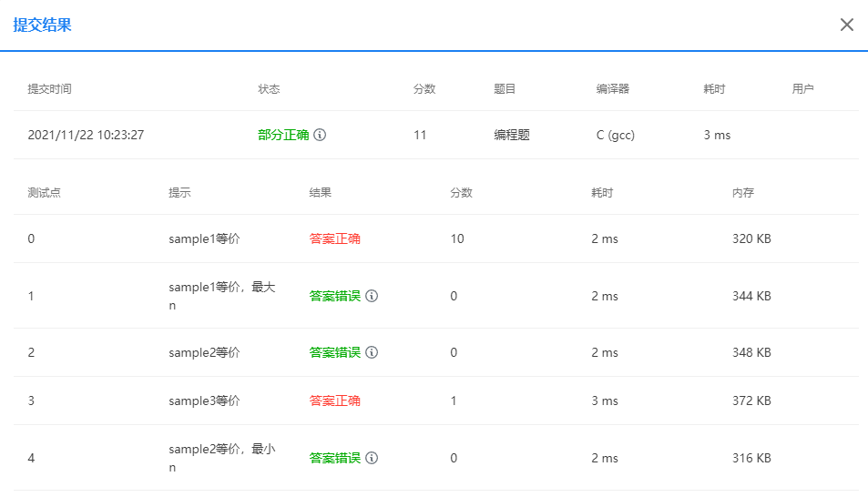The image size is (868, 497).
Task: Click the 3 ms total time cell
Action: (717, 135)
